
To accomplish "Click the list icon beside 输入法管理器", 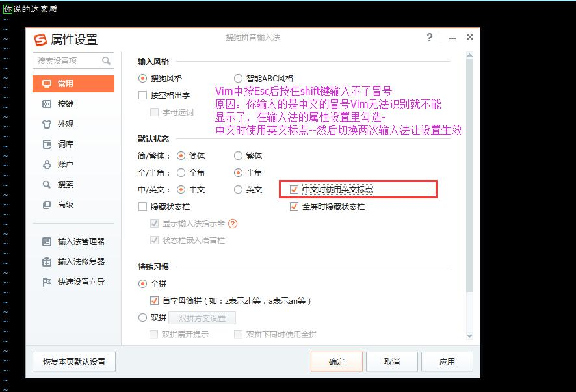I will [47, 242].
